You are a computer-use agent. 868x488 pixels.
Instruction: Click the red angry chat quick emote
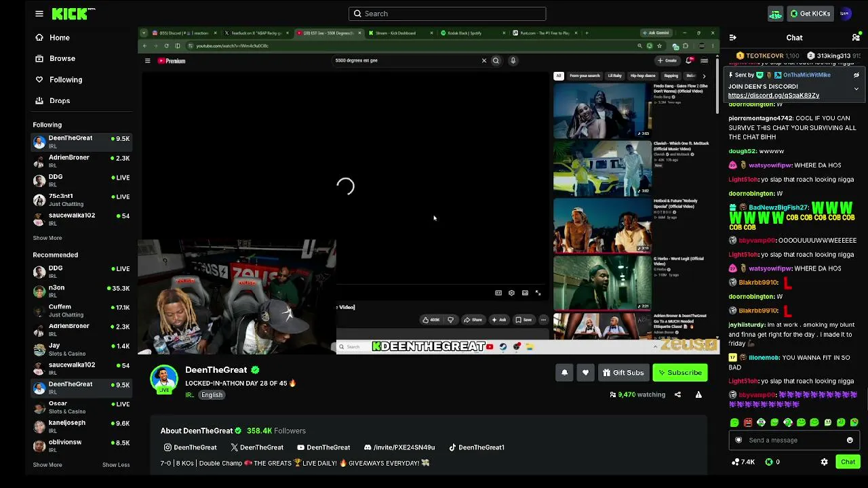pos(748,423)
